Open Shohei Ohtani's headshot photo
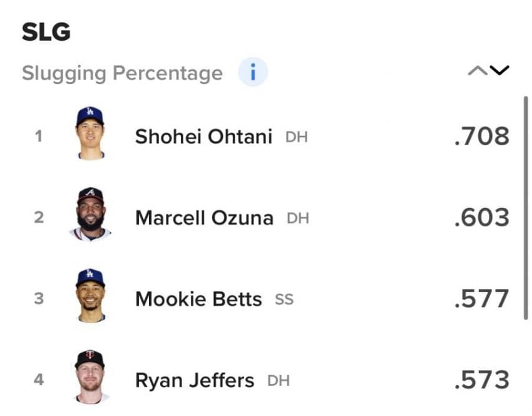This screenshot has height=416, width=532. (x=90, y=133)
